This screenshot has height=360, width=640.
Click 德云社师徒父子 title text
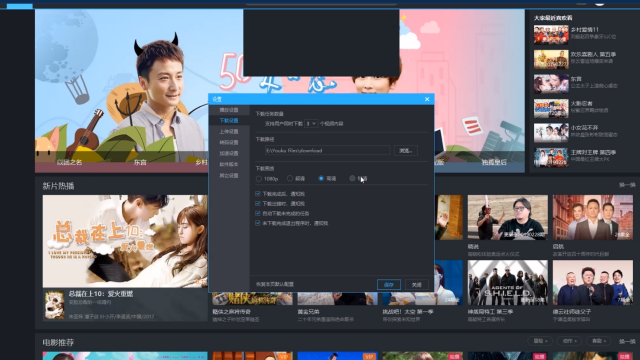tap(572, 312)
